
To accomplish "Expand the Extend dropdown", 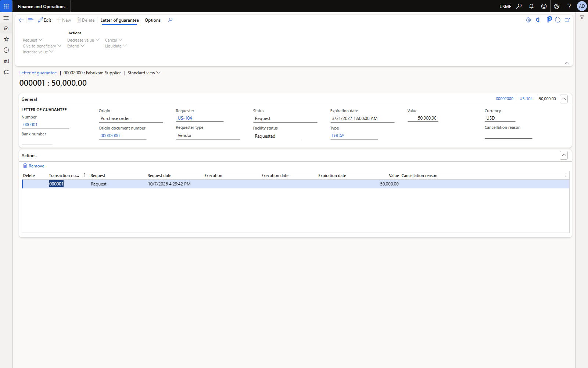I will point(76,46).
